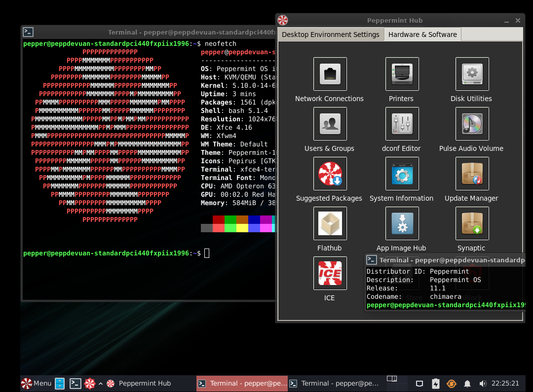Screen dimensions: 533x392
Task: Open Users & Groups icon
Action: click(330, 124)
